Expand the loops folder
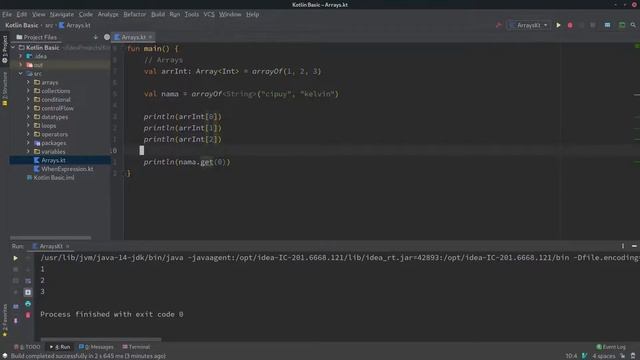 point(29,126)
